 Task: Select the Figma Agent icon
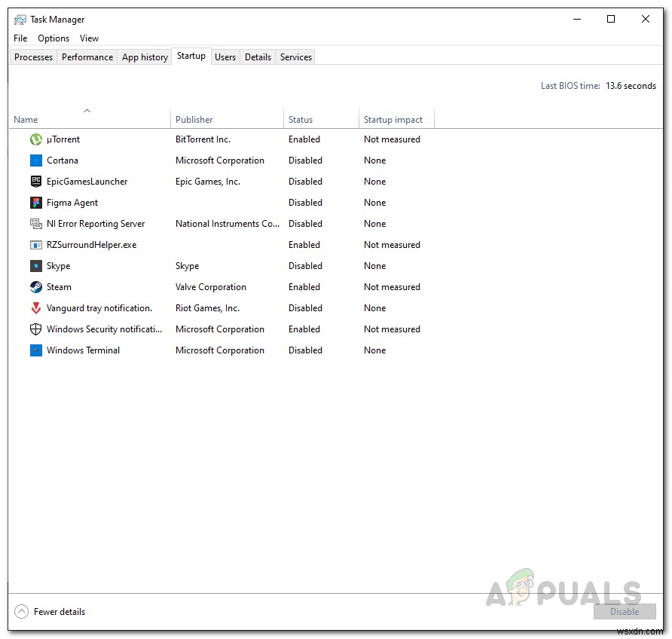click(x=35, y=203)
